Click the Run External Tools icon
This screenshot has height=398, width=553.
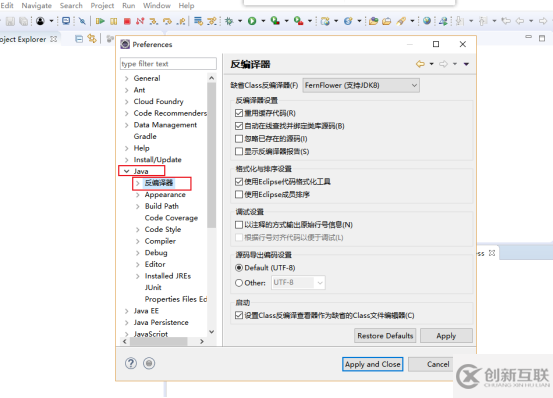(298, 21)
